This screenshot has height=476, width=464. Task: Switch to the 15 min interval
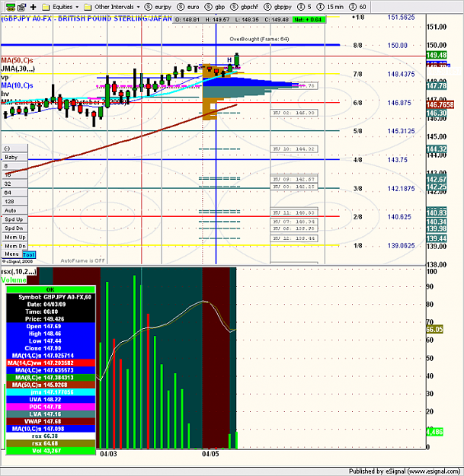coord(330,7)
